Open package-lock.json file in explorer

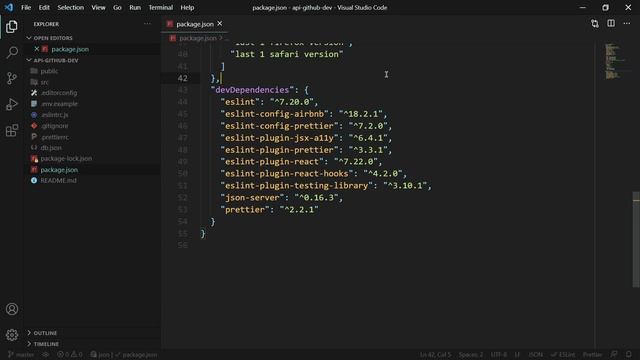coord(66,158)
